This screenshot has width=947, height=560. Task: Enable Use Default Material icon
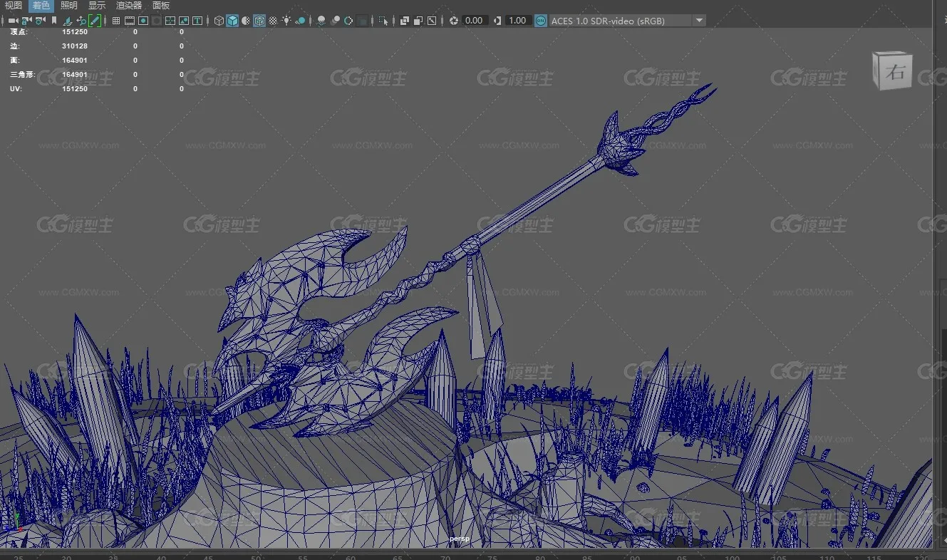[x=246, y=21]
